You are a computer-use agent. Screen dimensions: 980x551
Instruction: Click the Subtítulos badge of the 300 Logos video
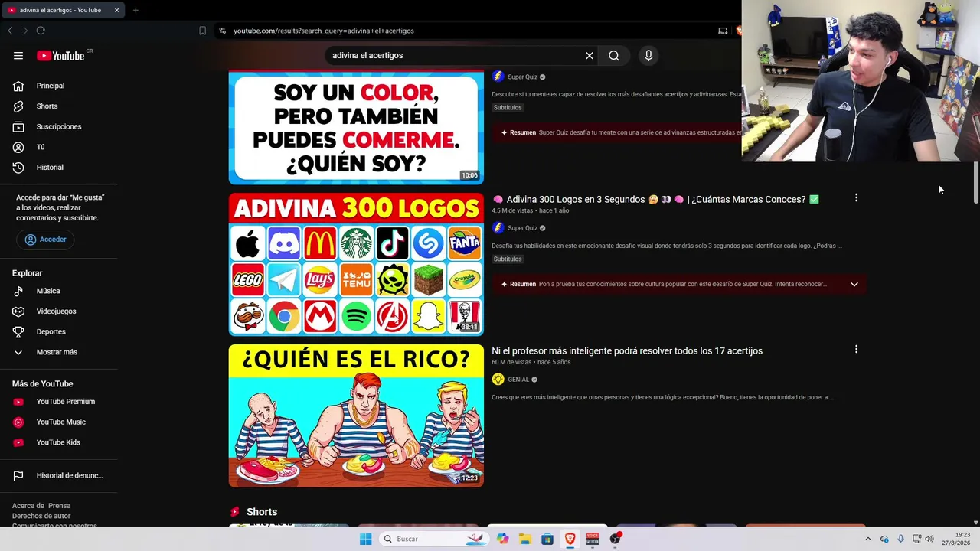click(x=508, y=259)
